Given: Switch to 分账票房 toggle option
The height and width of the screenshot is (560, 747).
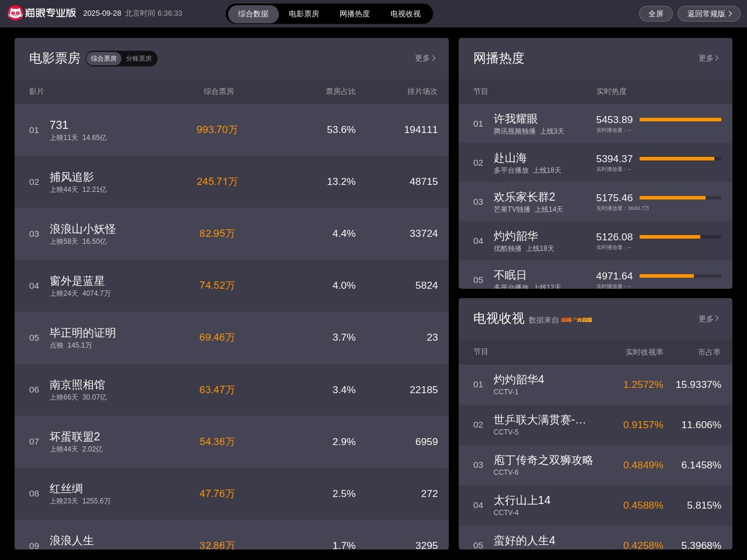Looking at the screenshot, I should (x=139, y=58).
